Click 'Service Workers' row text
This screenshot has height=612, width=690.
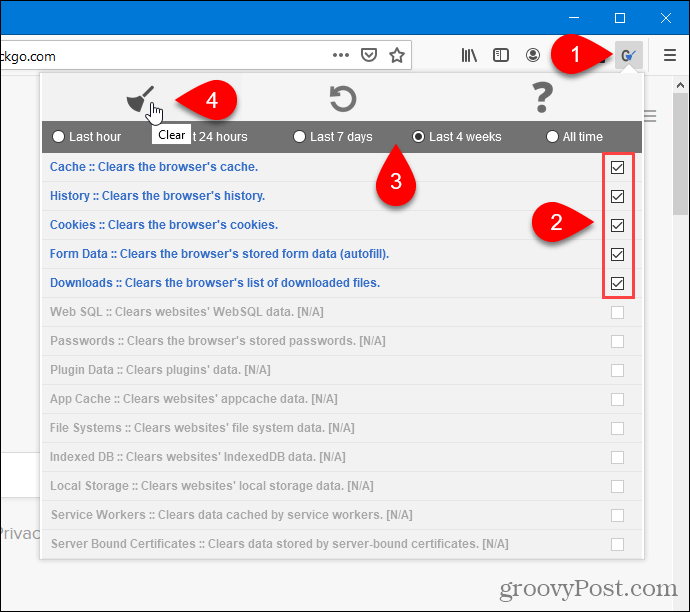coord(231,515)
